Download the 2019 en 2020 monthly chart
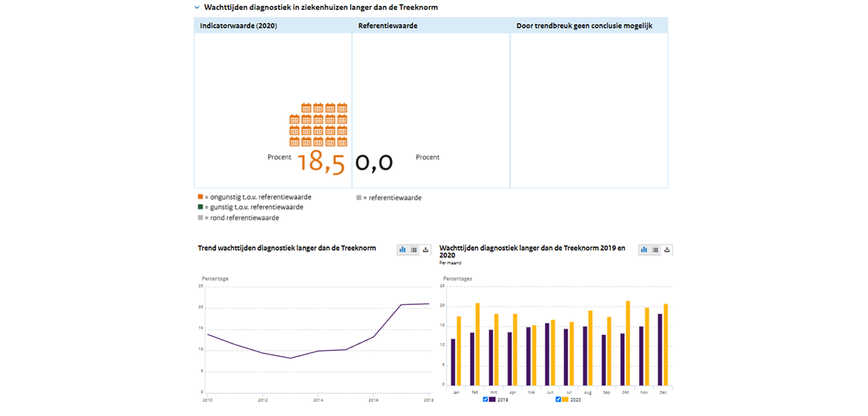The width and height of the screenshot is (868, 416). tap(667, 249)
